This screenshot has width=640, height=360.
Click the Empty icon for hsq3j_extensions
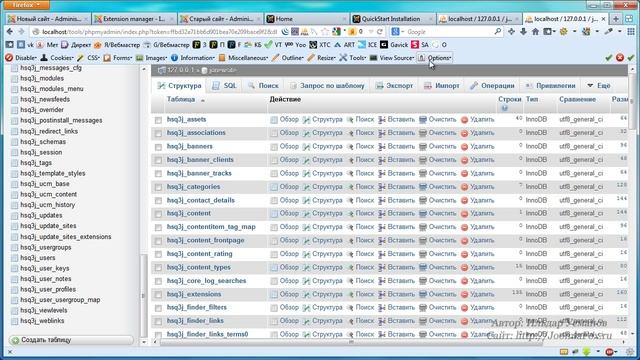click(x=423, y=294)
